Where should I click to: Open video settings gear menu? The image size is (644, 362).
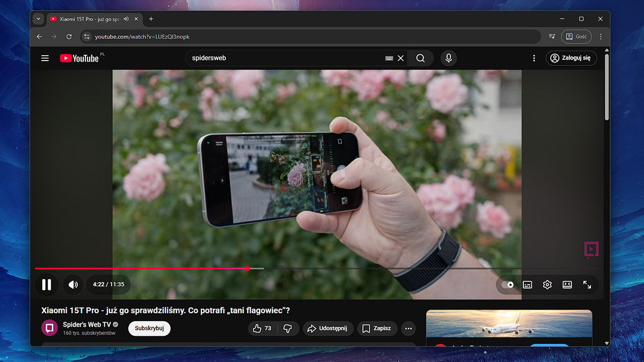pos(547,285)
